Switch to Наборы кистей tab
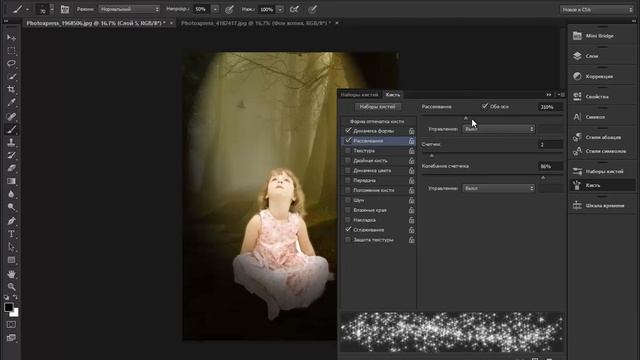Image resolution: width=640 pixels, height=360 pixels. pos(360,95)
